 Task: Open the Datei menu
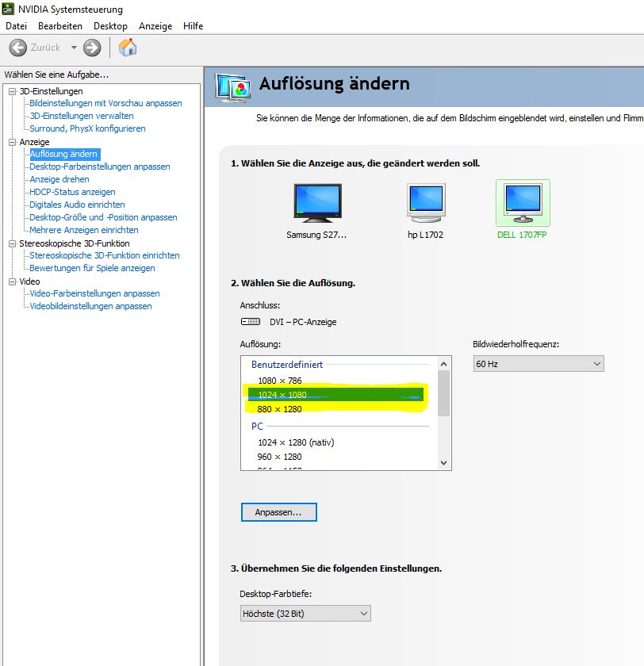coord(16,26)
